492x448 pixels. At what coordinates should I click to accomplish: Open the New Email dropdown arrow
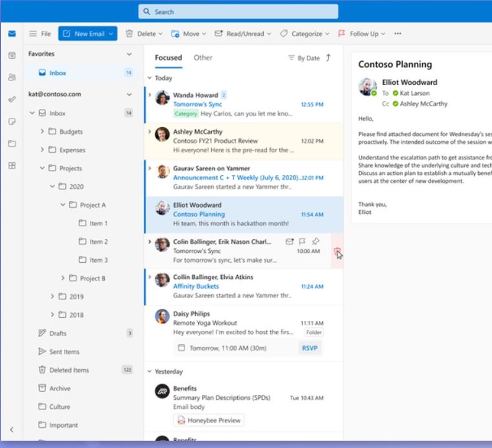(111, 34)
